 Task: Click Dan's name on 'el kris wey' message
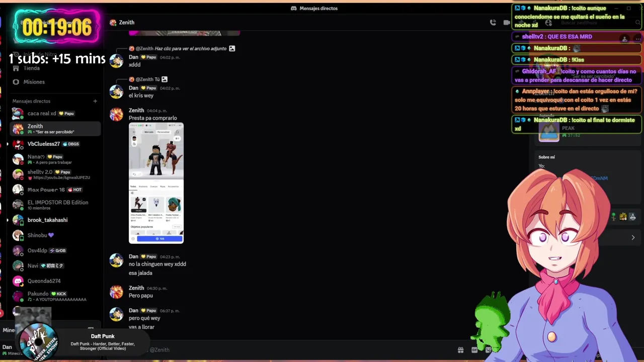pyautogui.click(x=133, y=88)
